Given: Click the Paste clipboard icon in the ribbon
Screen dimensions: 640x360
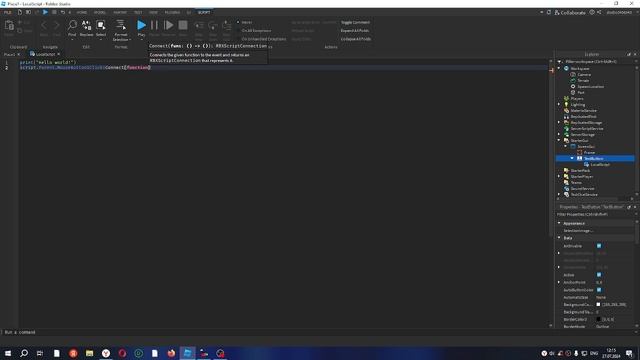Looking at the screenshot, I should click(9, 26).
